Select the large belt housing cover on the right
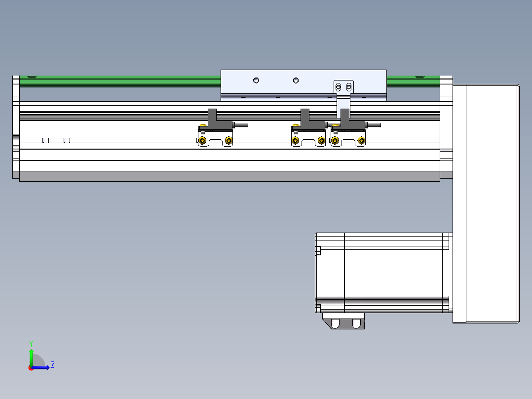This screenshot has height=399, width=532. (492, 203)
